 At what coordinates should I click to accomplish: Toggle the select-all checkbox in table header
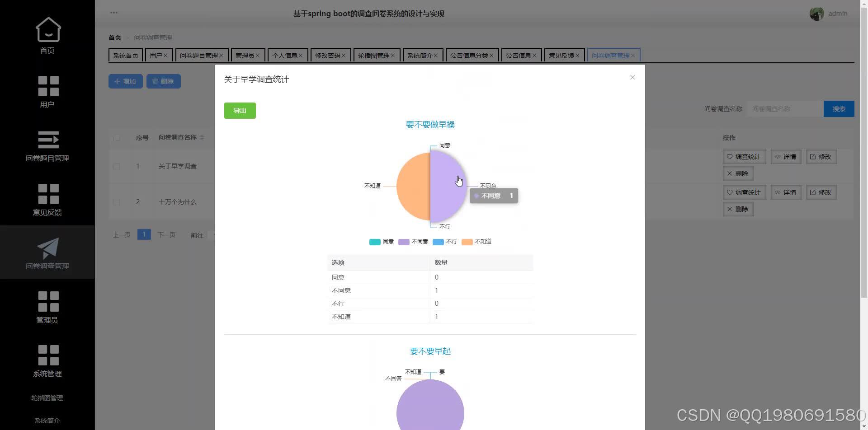[117, 138]
